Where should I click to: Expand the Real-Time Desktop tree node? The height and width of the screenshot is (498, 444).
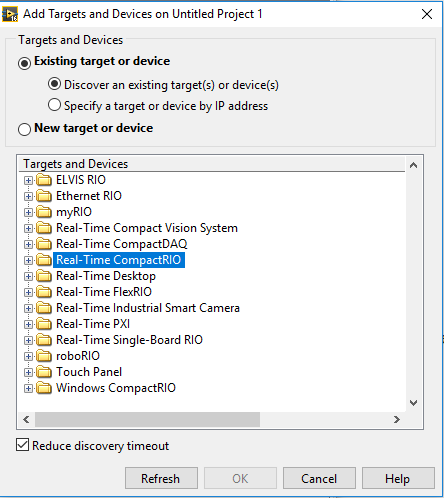[28, 276]
